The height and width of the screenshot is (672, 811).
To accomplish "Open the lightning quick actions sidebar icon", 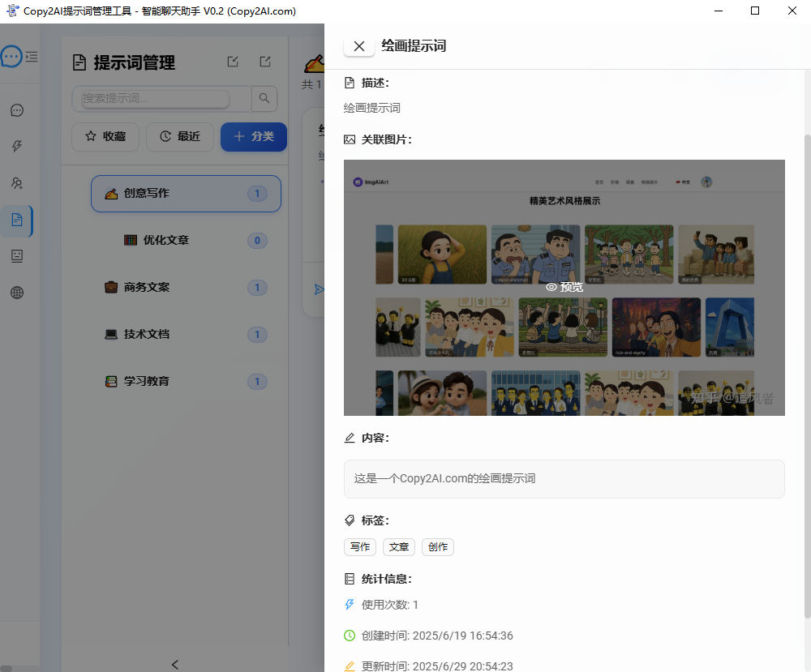I will (x=17, y=146).
